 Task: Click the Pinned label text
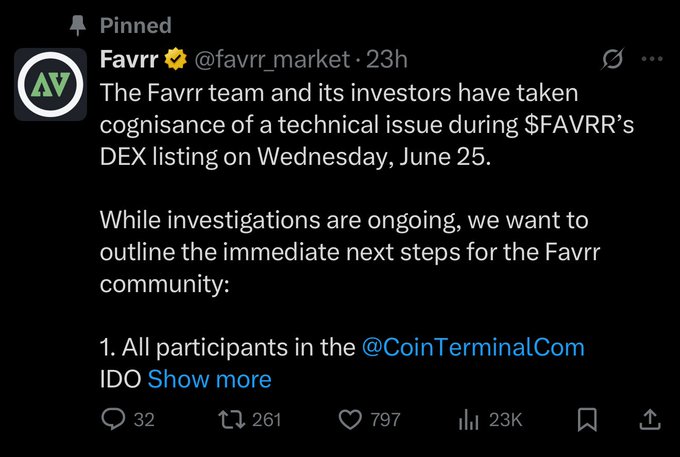pyautogui.click(x=136, y=26)
